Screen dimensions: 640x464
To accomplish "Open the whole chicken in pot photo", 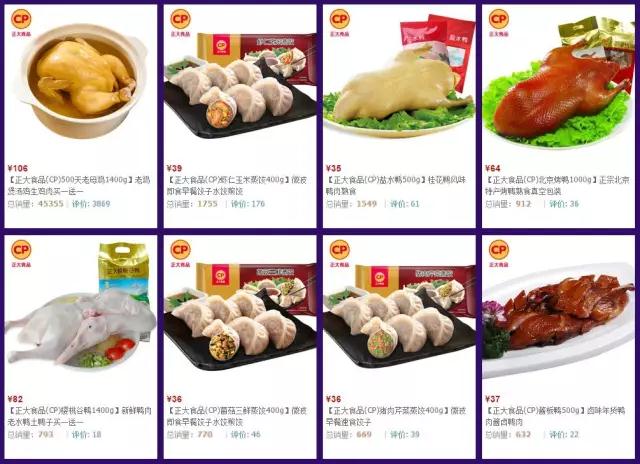I will pos(81,82).
